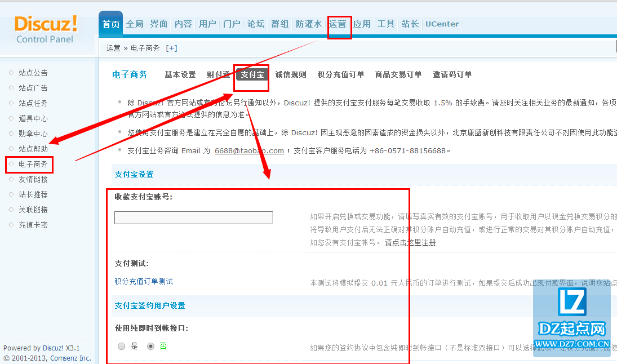
Task: Open the 工具 navigation tab
Action: coord(386,24)
